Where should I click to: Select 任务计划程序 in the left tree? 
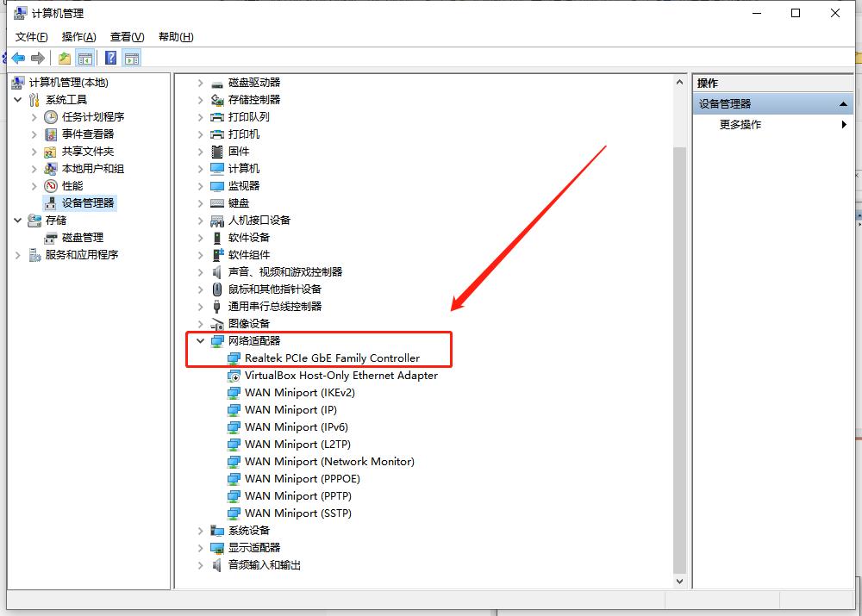pos(93,116)
